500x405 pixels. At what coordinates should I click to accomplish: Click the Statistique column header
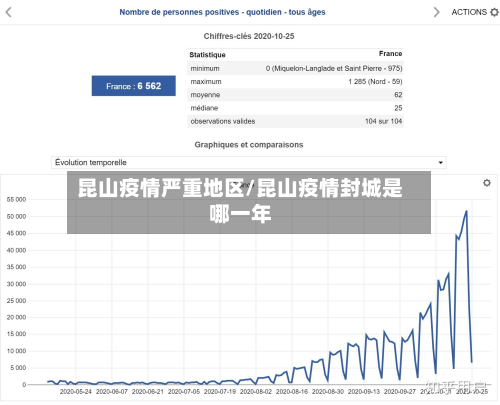[207, 55]
